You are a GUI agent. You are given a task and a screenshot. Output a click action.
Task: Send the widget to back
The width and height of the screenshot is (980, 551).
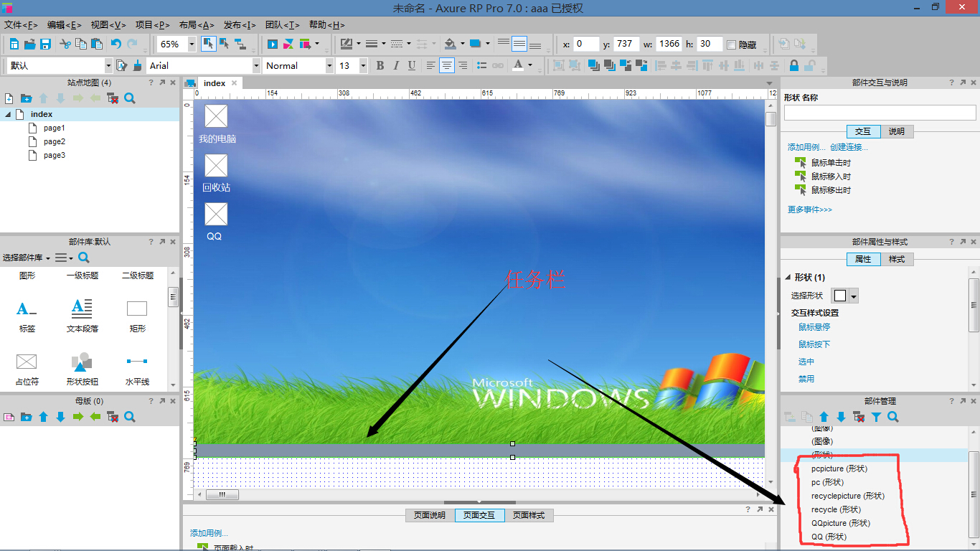point(609,65)
